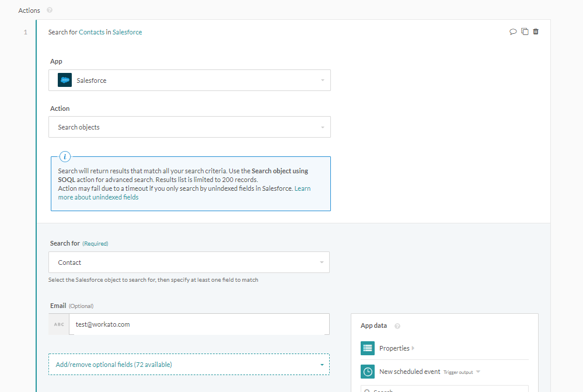This screenshot has width=583, height=392.
Task: Click the step number 1 label
Action: point(25,32)
